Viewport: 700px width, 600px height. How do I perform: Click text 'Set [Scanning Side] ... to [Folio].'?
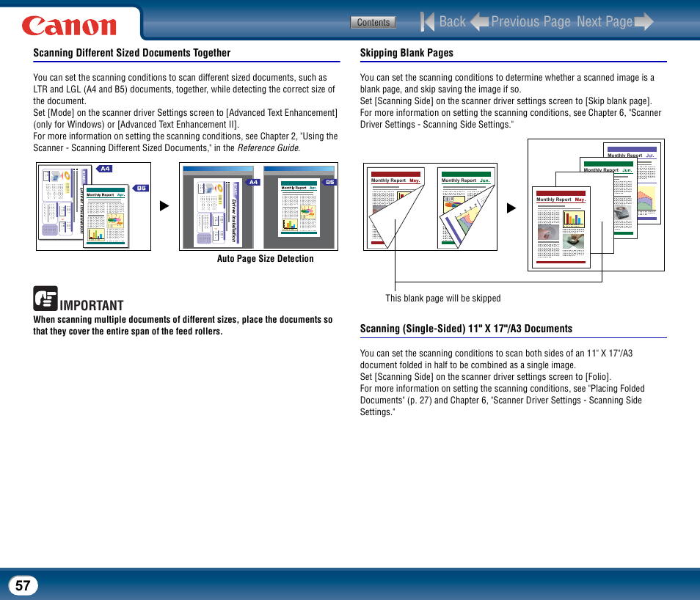(x=486, y=377)
